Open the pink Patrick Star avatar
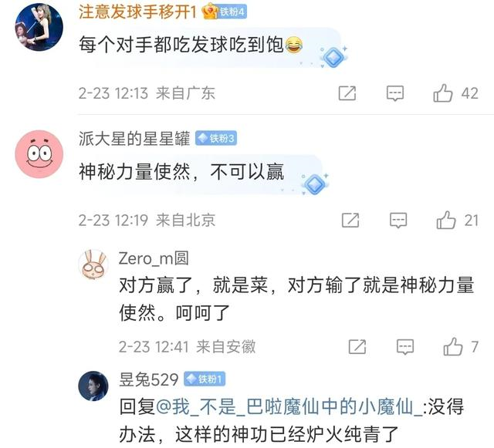Viewport: 494px width, 448px height. (39, 154)
